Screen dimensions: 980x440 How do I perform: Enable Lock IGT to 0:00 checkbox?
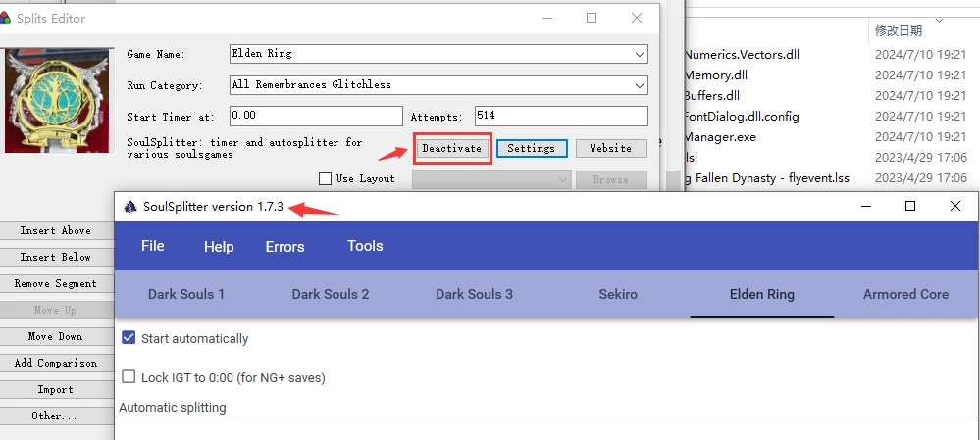click(129, 377)
